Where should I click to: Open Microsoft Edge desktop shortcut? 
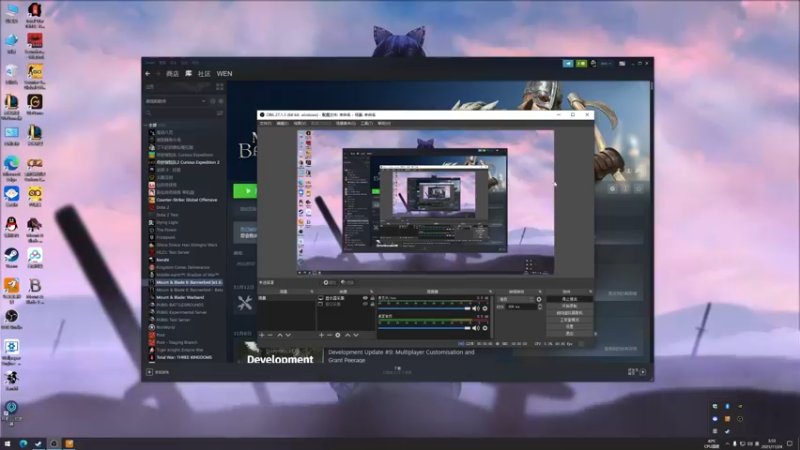11,167
